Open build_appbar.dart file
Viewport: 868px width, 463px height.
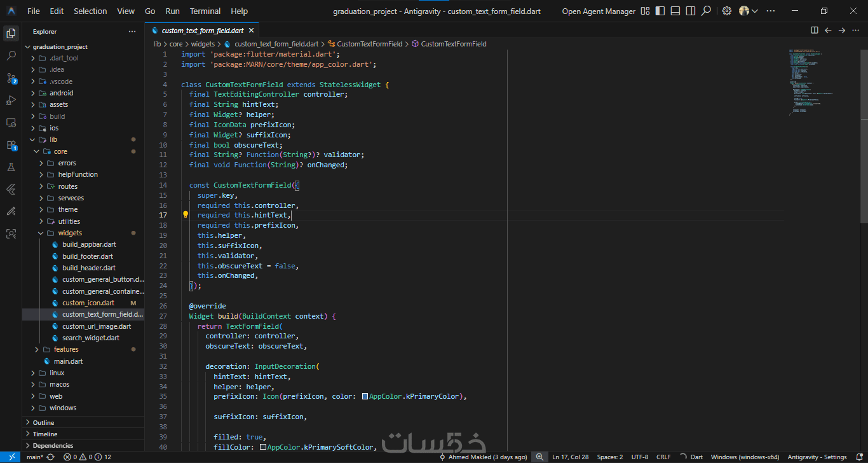coord(89,244)
